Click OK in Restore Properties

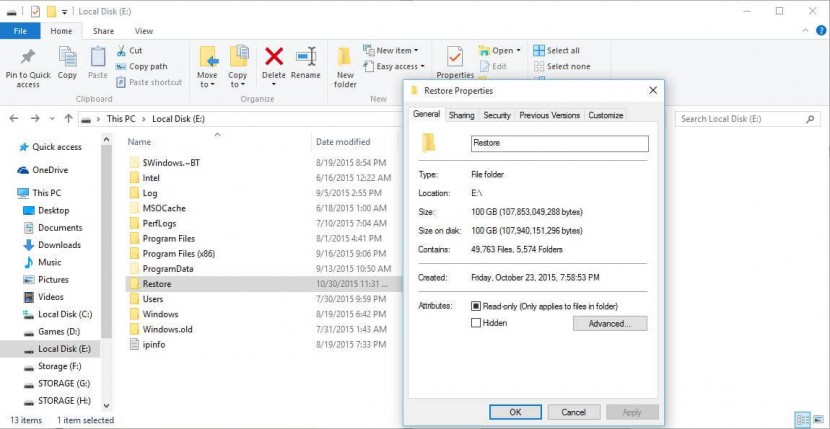click(x=515, y=412)
